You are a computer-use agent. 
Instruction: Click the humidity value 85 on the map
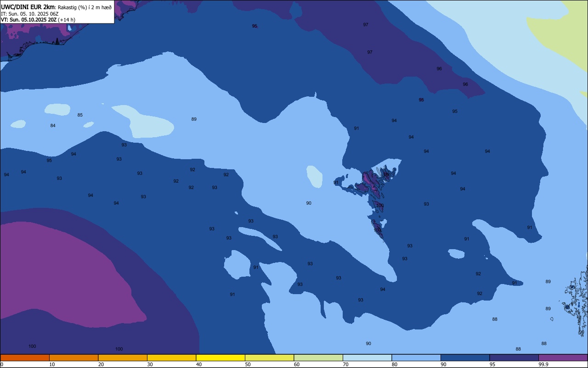[x=80, y=115]
